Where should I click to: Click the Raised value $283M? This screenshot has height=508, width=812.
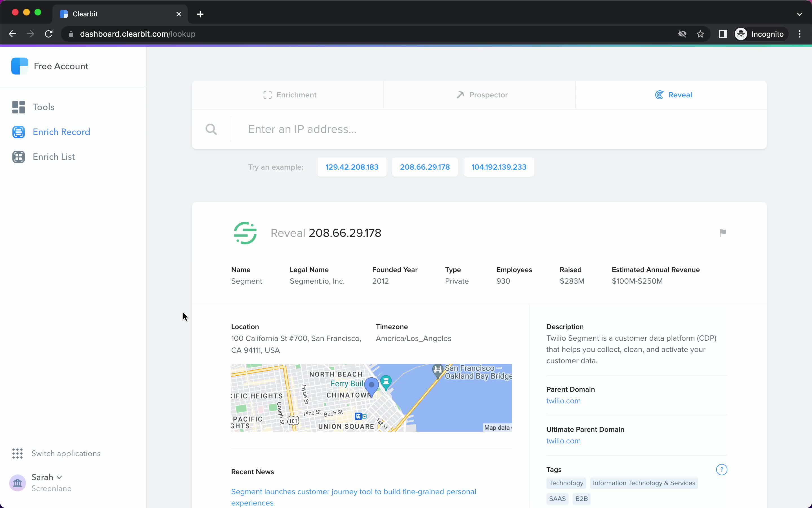tap(572, 281)
